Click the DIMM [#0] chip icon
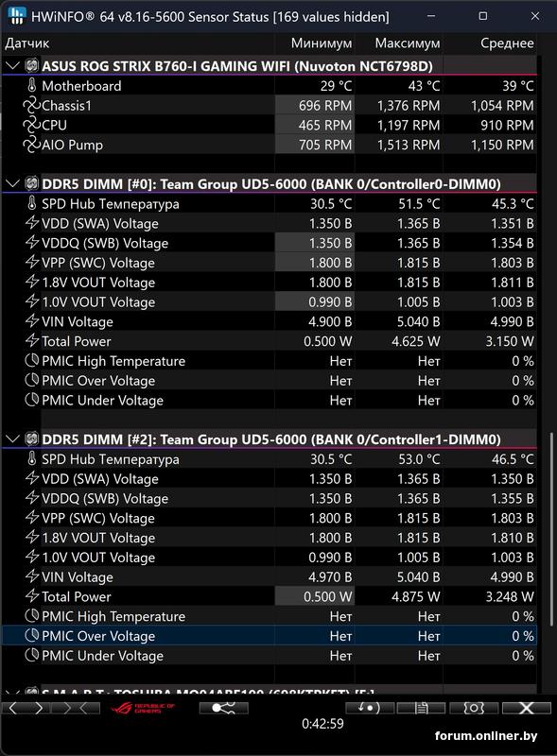This screenshot has width=557, height=756. pos(32,183)
